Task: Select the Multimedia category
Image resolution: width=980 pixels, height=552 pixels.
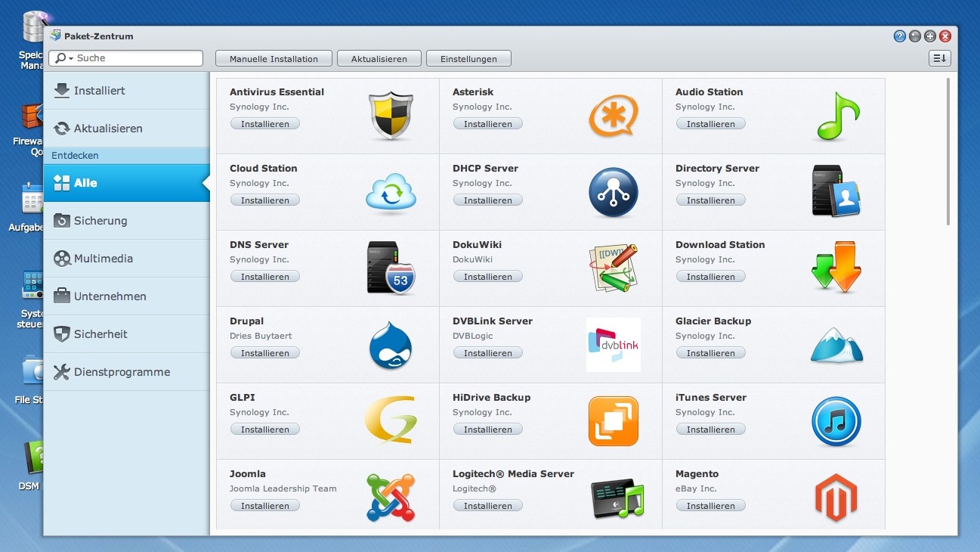Action: pos(126,259)
